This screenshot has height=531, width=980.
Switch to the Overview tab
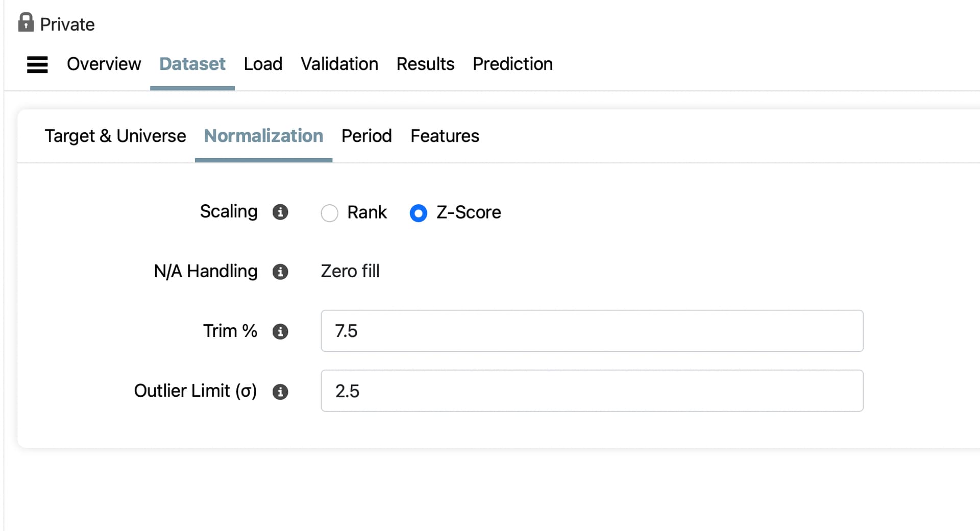[104, 64]
